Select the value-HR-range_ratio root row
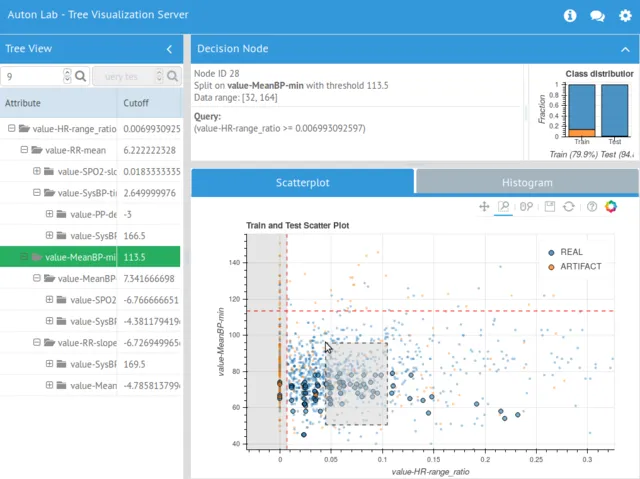 point(90,129)
